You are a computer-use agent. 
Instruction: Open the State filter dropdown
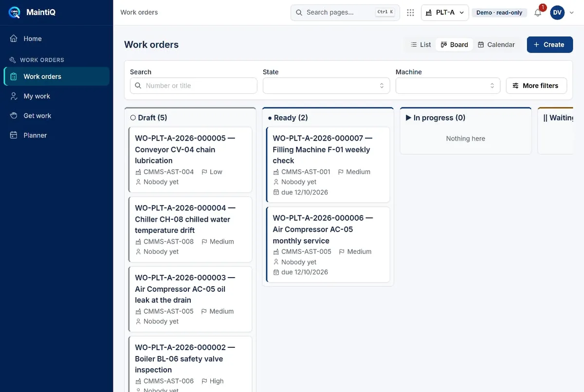pyautogui.click(x=327, y=86)
